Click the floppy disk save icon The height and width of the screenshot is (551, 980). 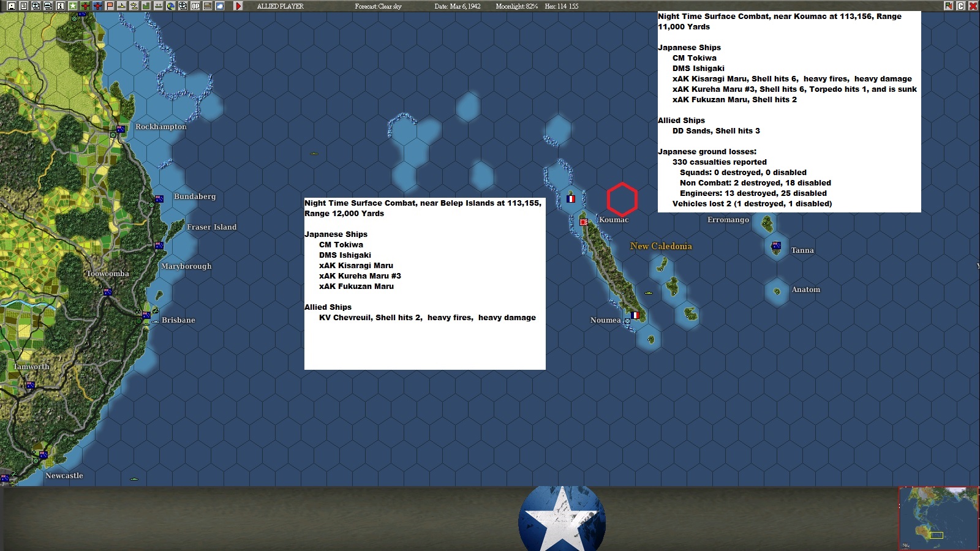pos(11,6)
